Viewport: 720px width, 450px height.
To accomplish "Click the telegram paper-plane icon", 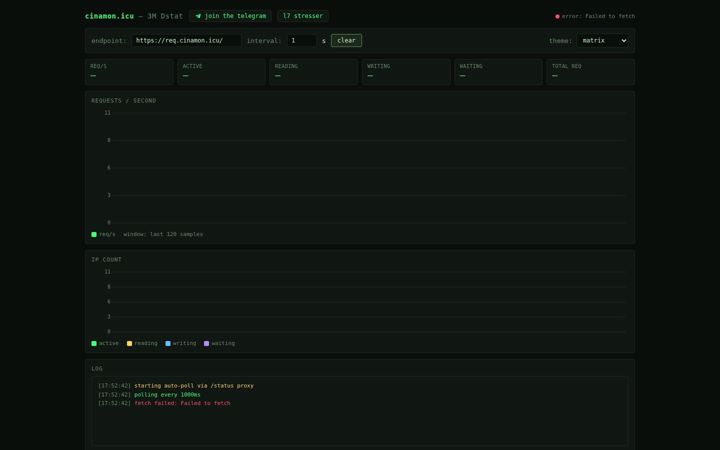I will tap(198, 16).
